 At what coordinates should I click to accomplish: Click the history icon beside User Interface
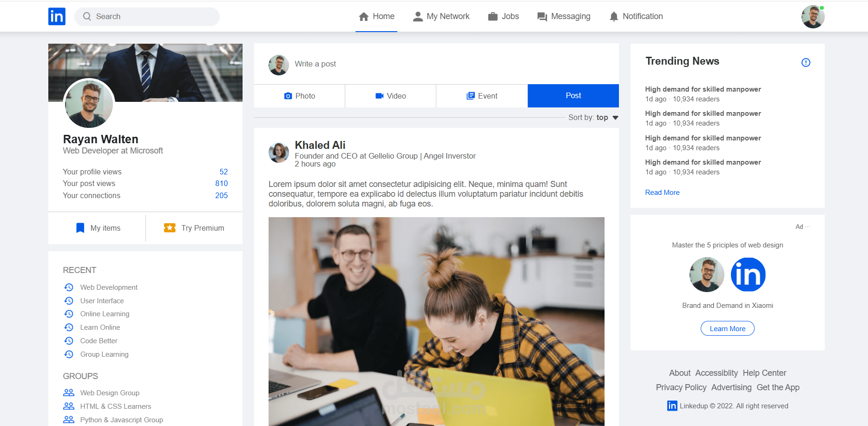69,301
